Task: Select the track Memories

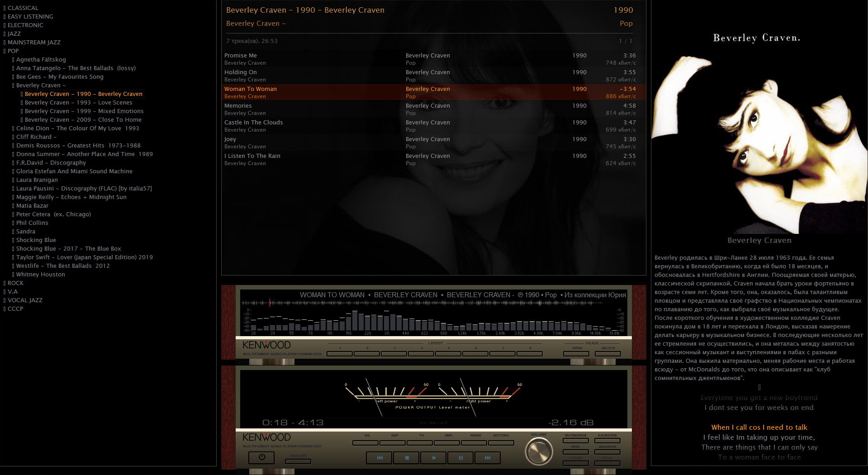Action: click(433, 109)
